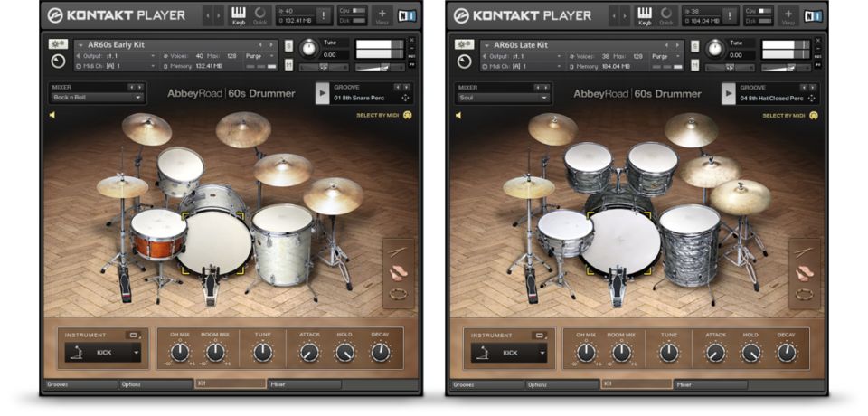
Task: Open the Rock n Roll mixer preset dropdown
Action: [x=98, y=98]
